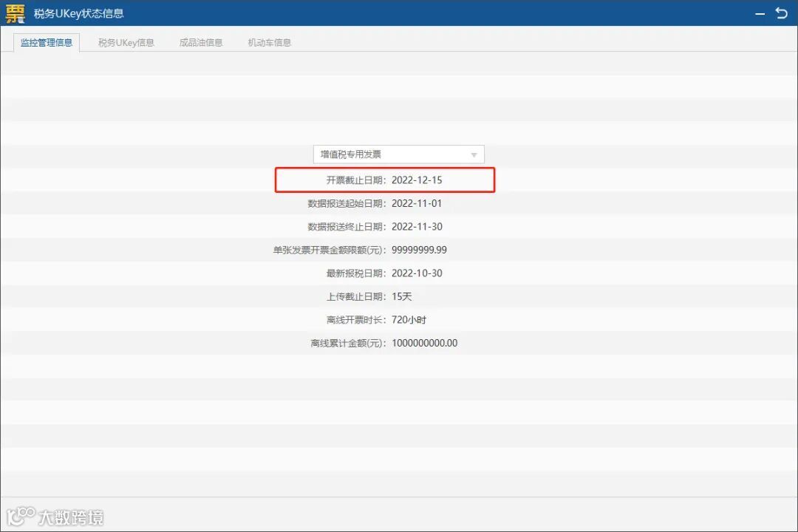Click the 单张发票开票金额限额(元) label
This screenshot has height=532, width=798.
click(330, 250)
